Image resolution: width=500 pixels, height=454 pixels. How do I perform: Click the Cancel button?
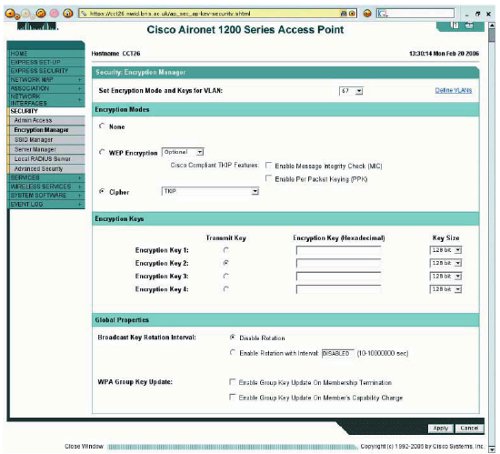coord(469,428)
